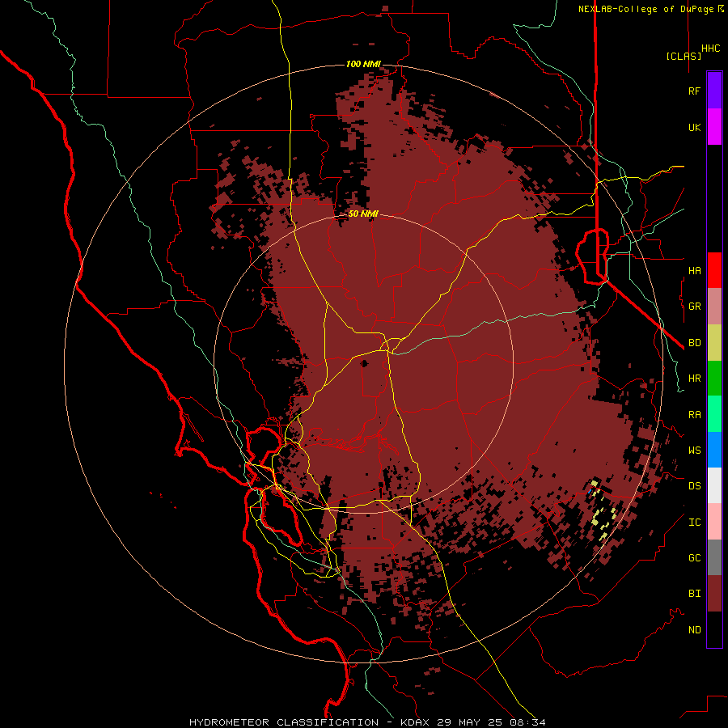
Task: Click the 'HHC' product label
Action: (710, 49)
